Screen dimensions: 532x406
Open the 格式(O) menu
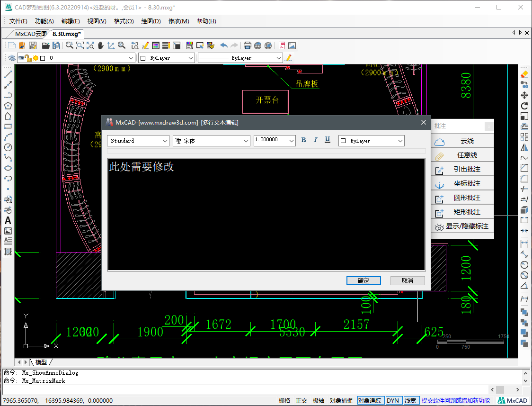pos(124,21)
